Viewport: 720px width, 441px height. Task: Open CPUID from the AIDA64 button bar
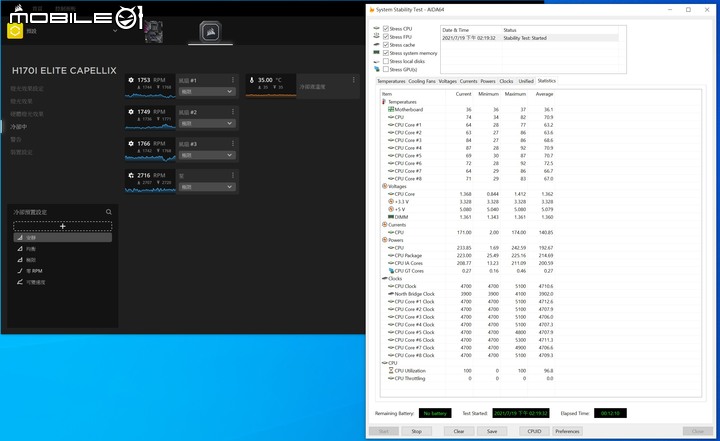(534, 431)
